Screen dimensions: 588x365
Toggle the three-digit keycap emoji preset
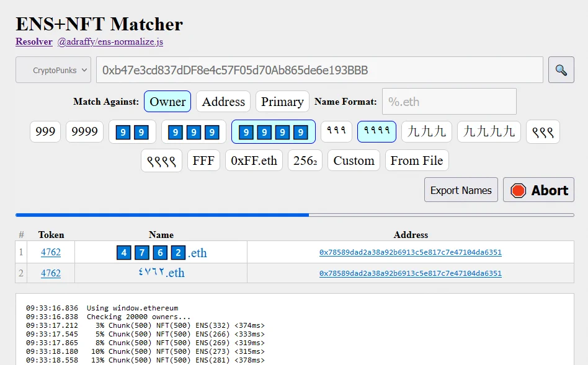tap(194, 131)
